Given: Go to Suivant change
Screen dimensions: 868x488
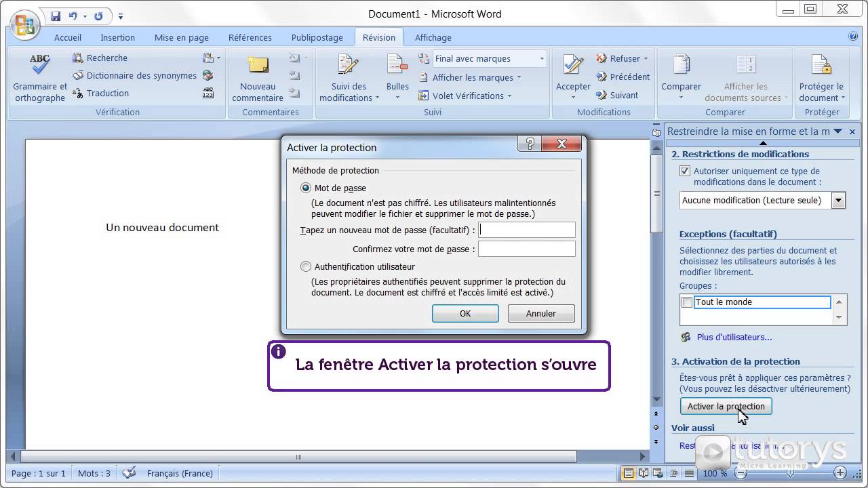Looking at the screenshot, I should pyautogui.click(x=617, y=96).
